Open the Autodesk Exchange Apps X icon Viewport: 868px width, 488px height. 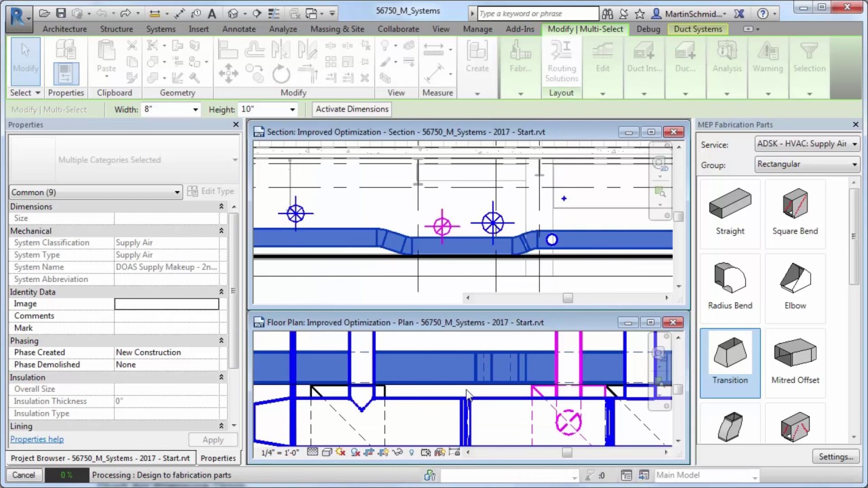739,14
